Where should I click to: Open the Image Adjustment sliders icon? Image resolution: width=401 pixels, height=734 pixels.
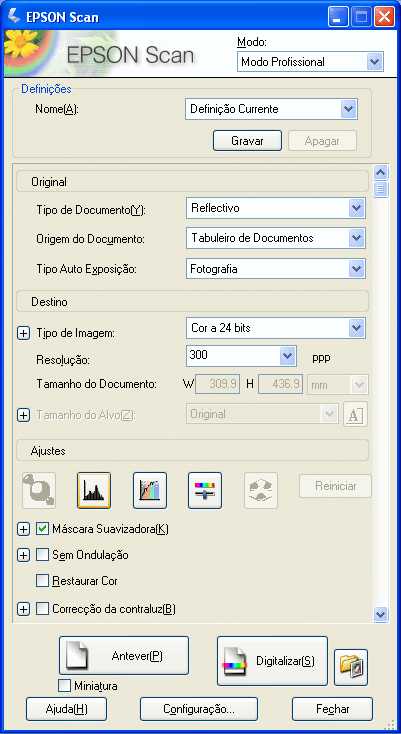coord(205,490)
